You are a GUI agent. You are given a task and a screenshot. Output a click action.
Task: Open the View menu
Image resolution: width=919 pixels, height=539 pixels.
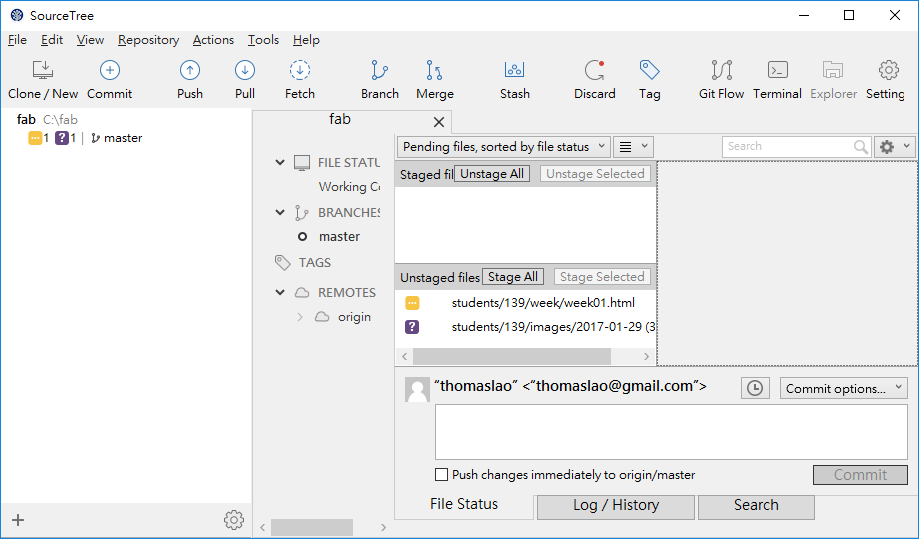tap(90, 40)
